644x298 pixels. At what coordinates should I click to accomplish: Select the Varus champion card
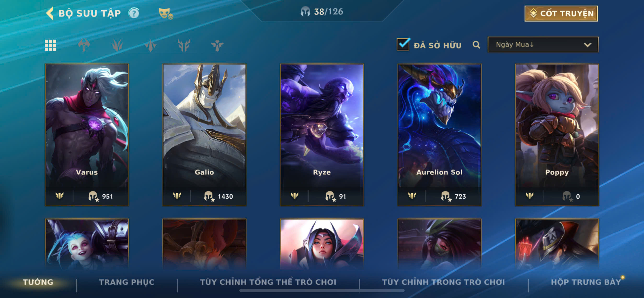coord(87,135)
